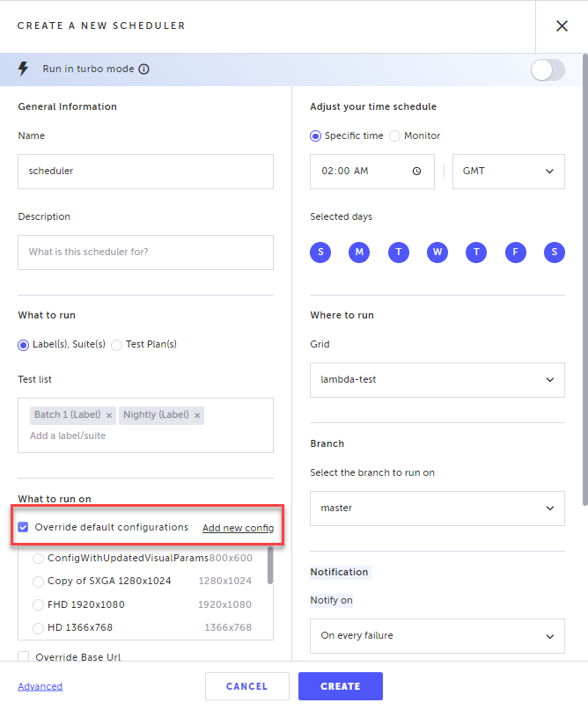Click the clock icon in time field
This screenshot has width=588, height=710.
(417, 172)
